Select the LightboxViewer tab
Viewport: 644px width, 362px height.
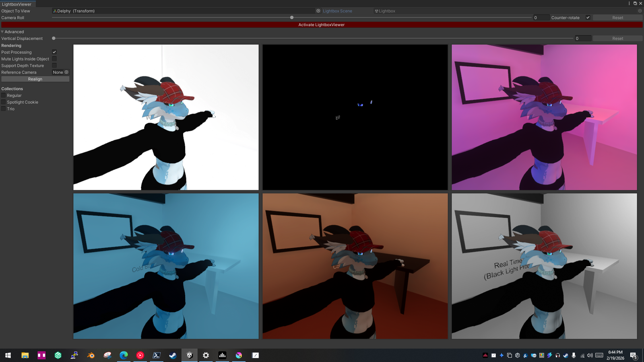[x=17, y=4]
